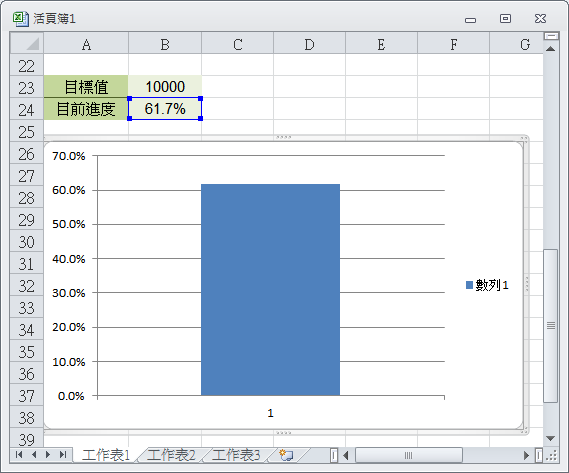Go to last sheet navigation arrow
569x473 pixels.
(x=63, y=454)
